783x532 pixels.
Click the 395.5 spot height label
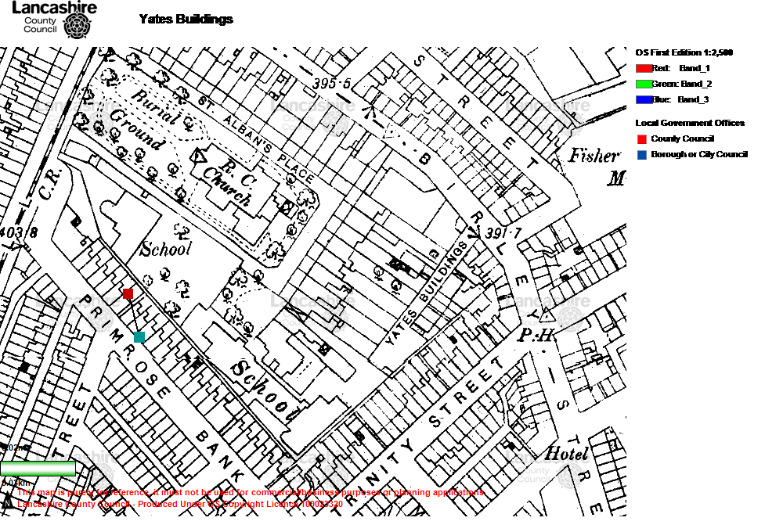(x=332, y=84)
